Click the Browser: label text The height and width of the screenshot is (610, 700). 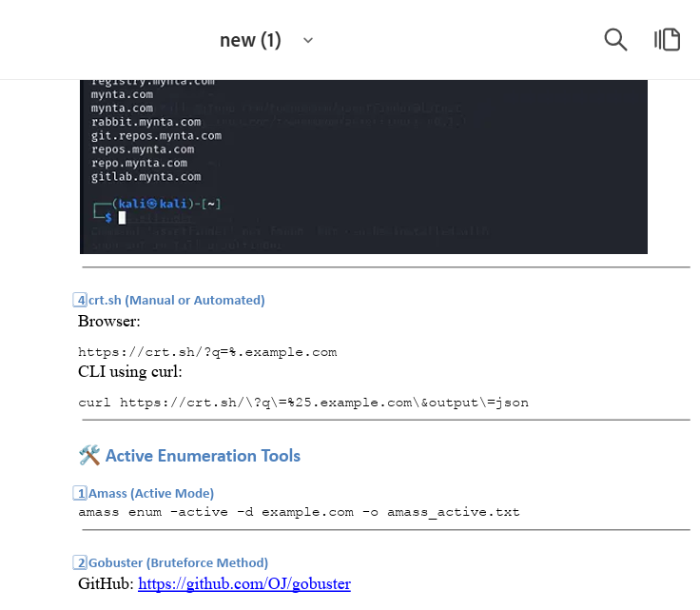pyautogui.click(x=109, y=321)
